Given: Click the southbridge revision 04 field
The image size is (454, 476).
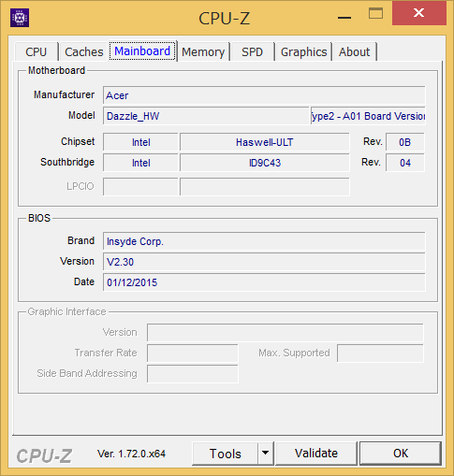Looking at the screenshot, I should point(405,163).
